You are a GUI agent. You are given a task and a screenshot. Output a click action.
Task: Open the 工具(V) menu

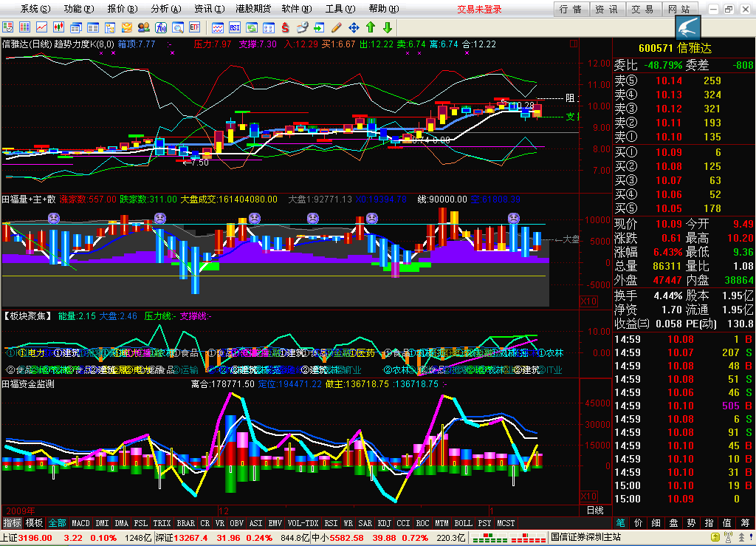[338, 9]
